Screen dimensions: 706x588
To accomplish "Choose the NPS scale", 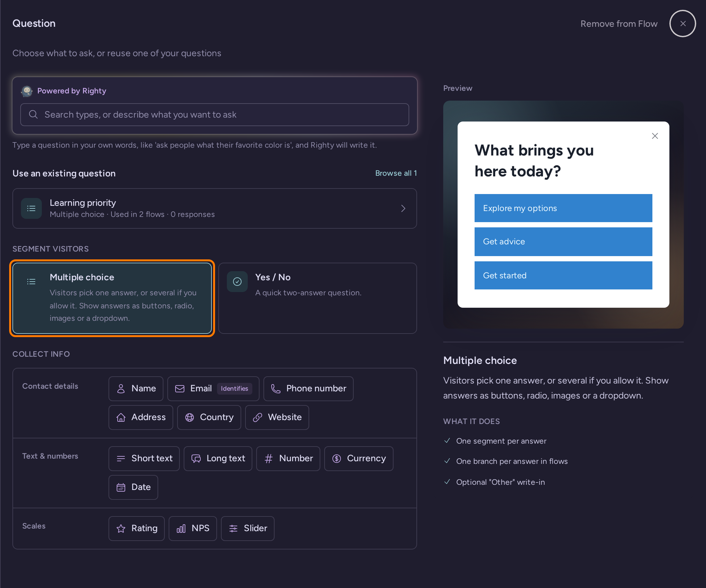I will 193,529.
